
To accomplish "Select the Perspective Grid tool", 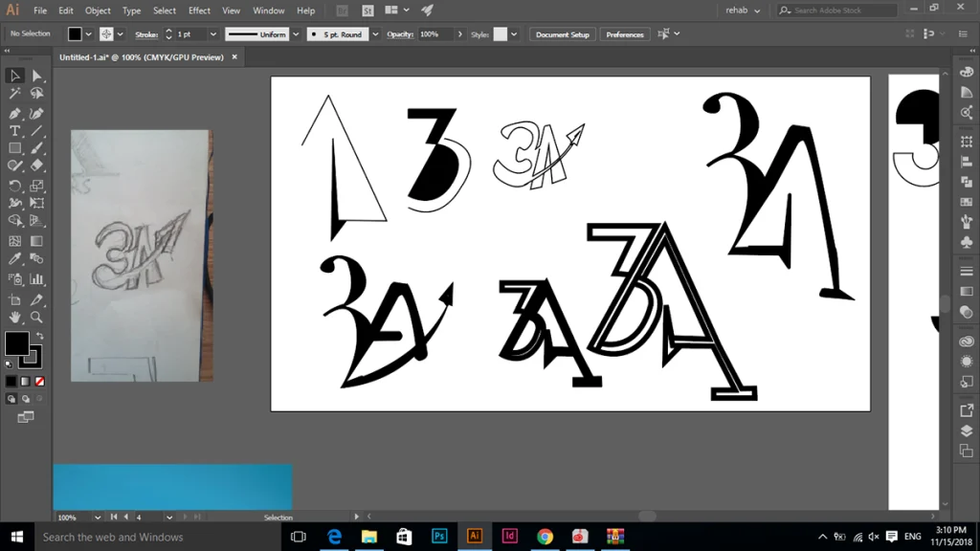I will coord(37,221).
